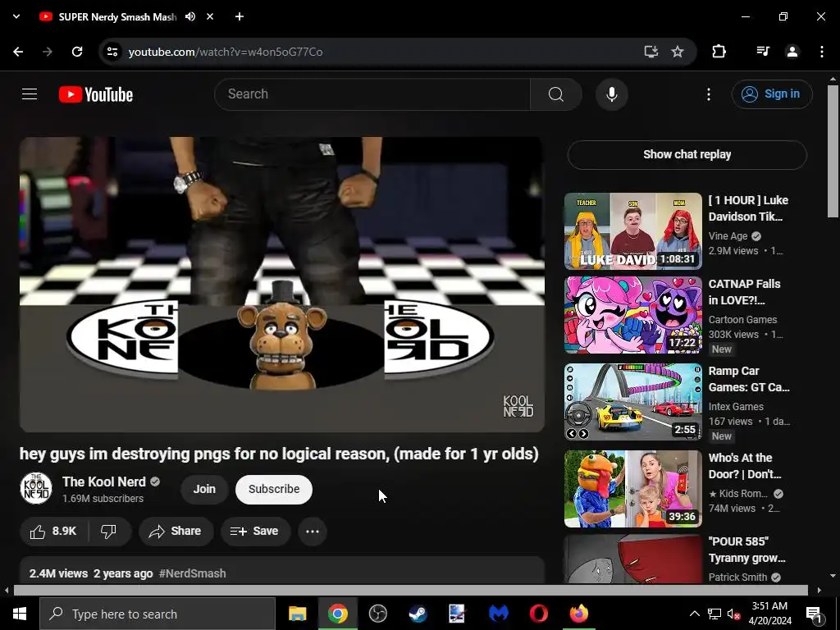The height and width of the screenshot is (630, 840).
Task: Click Show chat replay button
Action: pos(687,155)
